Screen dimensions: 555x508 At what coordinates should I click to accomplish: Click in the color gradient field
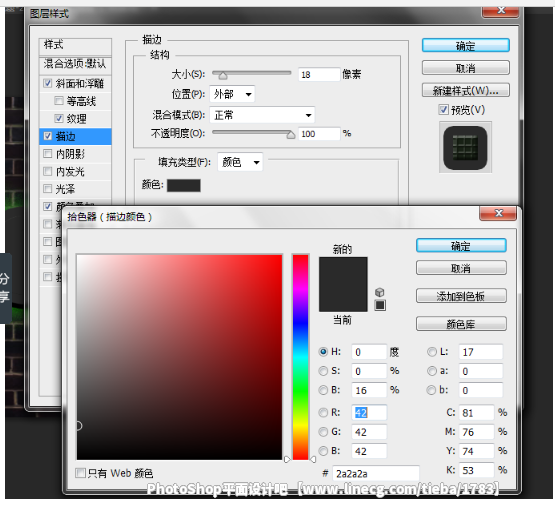[179, 357]
